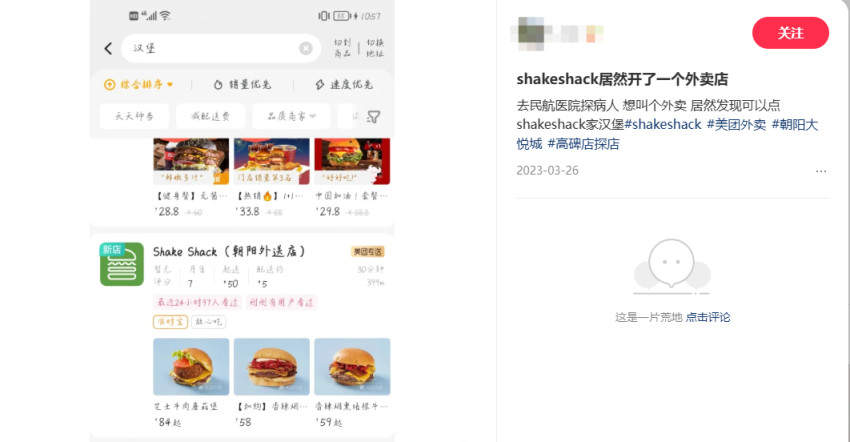Open the #shakeshack hashtag link
This screenshot has width=850, height=442.
pos(663,124)
